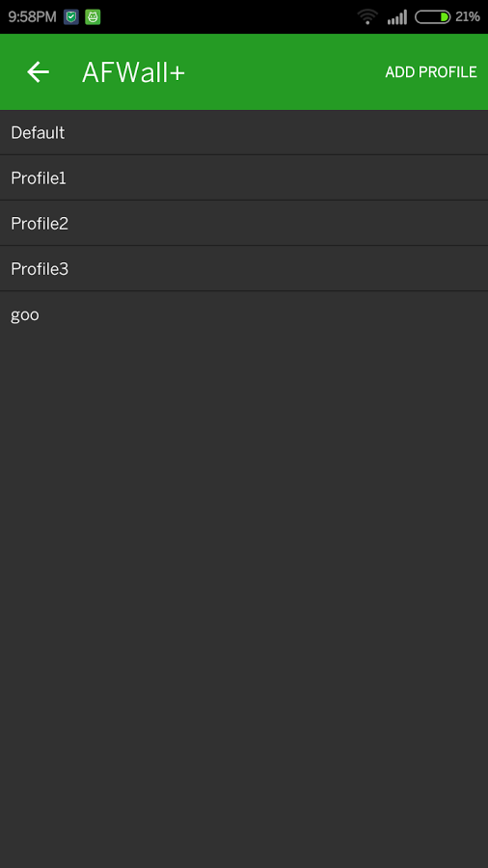Tap the back arrow in the header

click(39, 72)
